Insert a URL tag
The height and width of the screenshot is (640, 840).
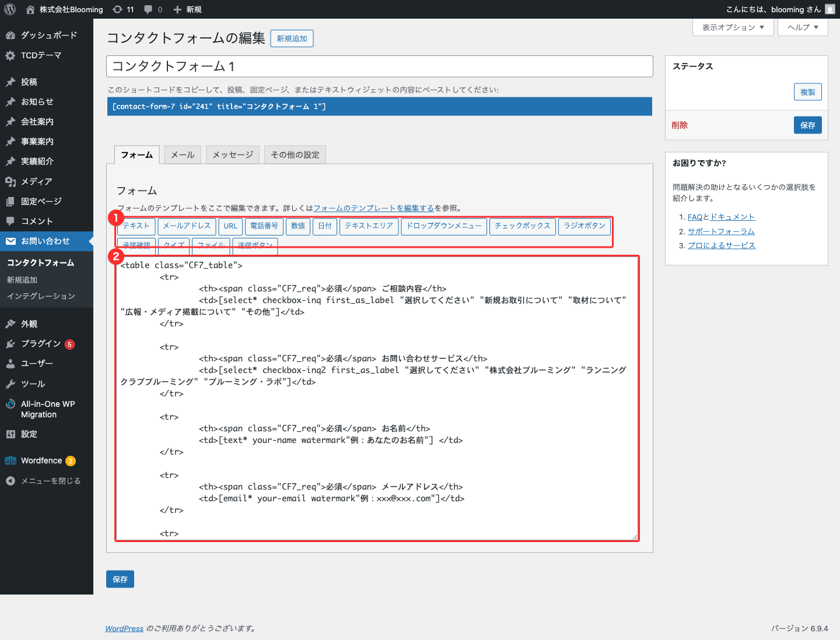[230, 226]
